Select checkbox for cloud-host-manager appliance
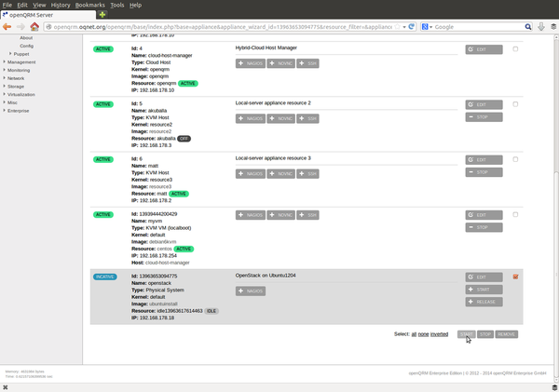The height and width of the screenshot is (392, 559). click(515, 49)
